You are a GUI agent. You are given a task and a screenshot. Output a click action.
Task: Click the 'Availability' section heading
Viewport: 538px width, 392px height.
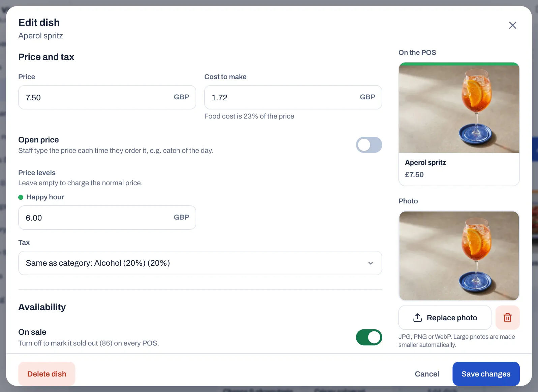(x=42, y=307)
